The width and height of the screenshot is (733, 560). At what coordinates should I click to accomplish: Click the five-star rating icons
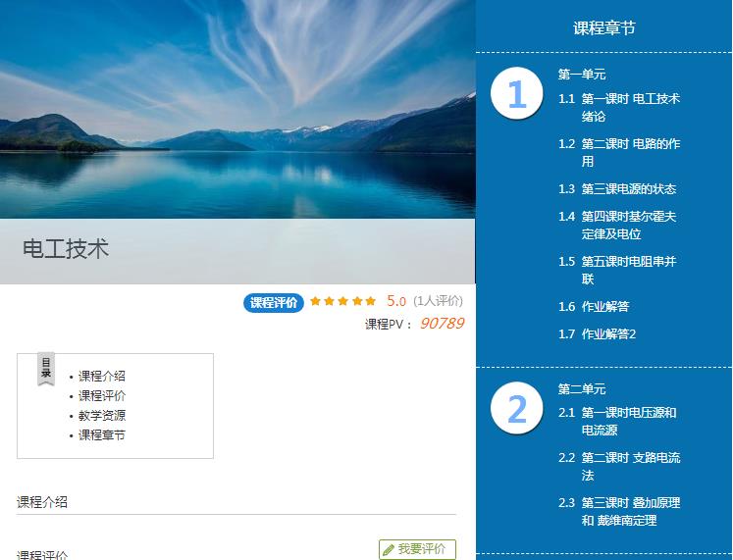click(342, 301)
